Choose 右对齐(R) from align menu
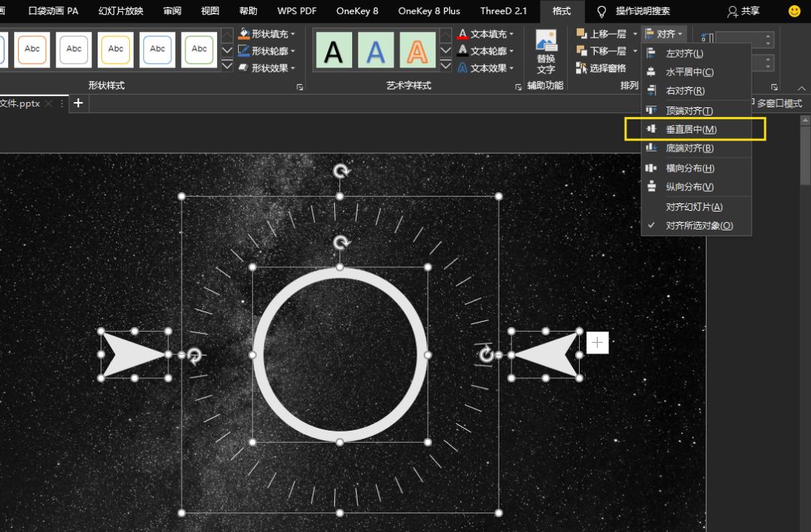Viewport: 811px width, 532px height. tap(696, 91)
